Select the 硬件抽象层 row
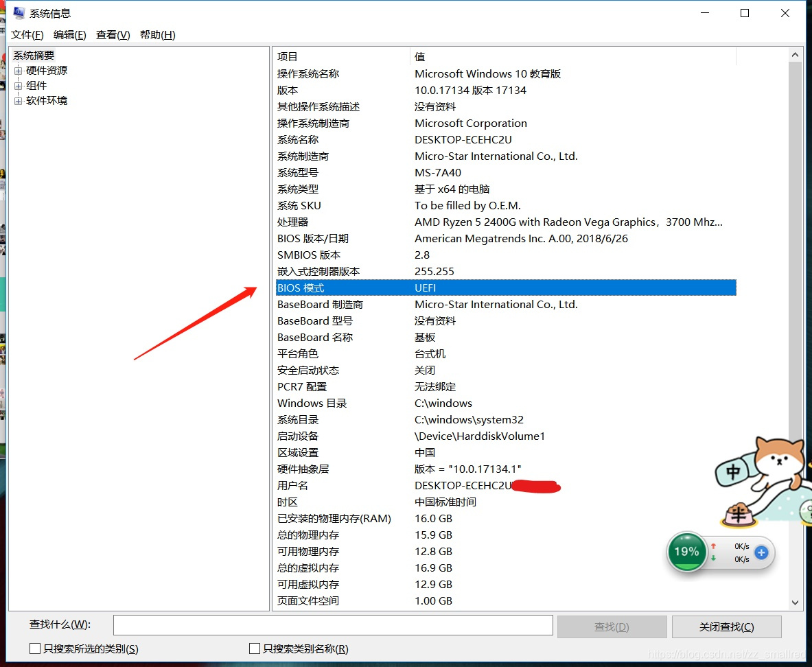Image resolution: width=812 pixels, height=667 pixels. coord(506,469)
